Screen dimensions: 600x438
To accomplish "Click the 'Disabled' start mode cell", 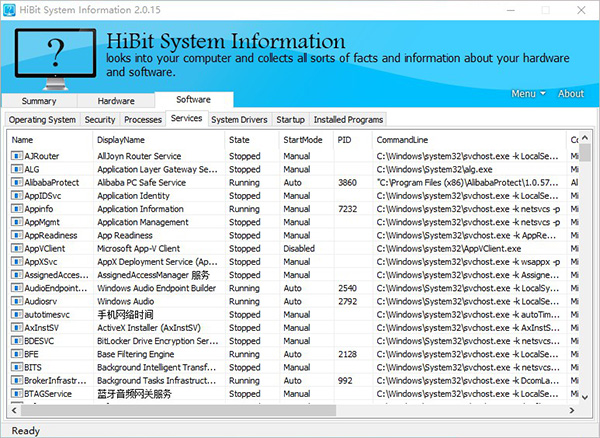I will pyautogui.click(x=299, y=249).
